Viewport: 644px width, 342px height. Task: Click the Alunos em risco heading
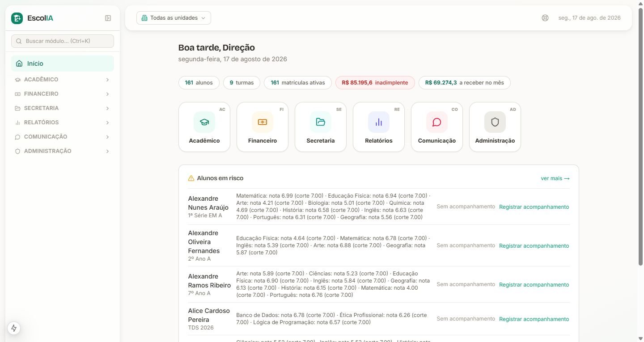pos(220,178)
